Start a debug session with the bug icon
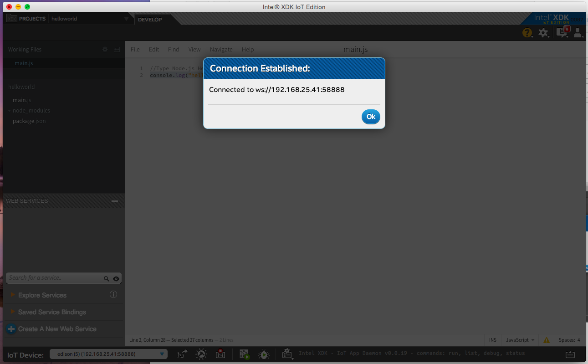 [x=264, y=354]
